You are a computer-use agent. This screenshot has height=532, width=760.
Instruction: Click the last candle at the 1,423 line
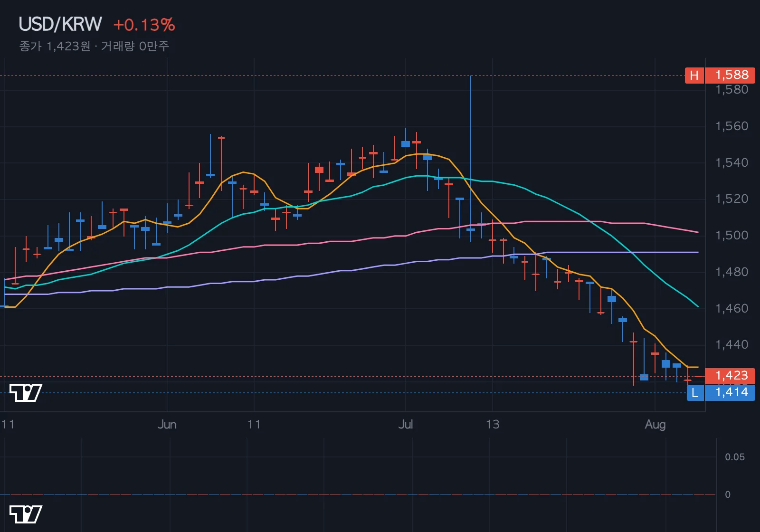tap(699, 376)
